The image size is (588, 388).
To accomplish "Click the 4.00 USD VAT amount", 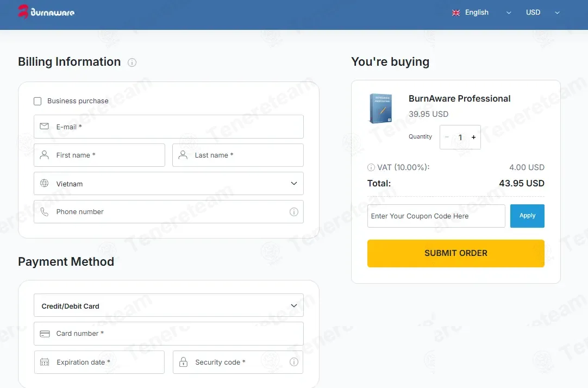I will pyautogui.click(x=527, y=167).
